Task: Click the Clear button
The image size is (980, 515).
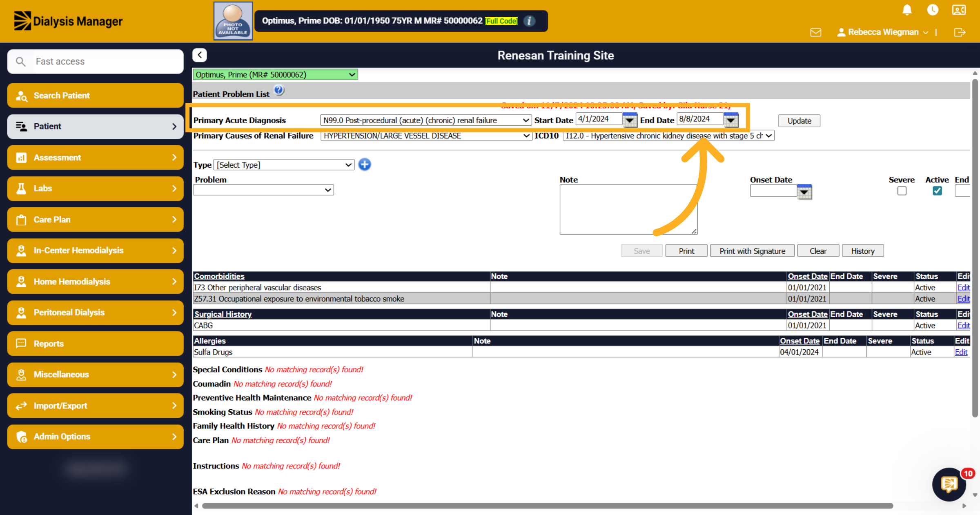Action: coord(818,251)
